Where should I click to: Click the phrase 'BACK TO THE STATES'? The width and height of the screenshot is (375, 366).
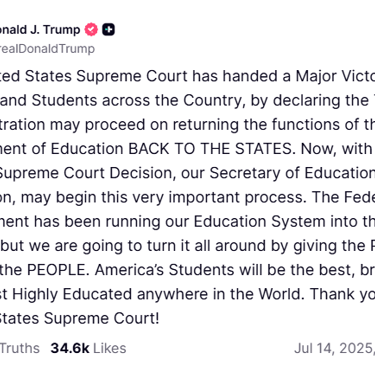point(212,149)
